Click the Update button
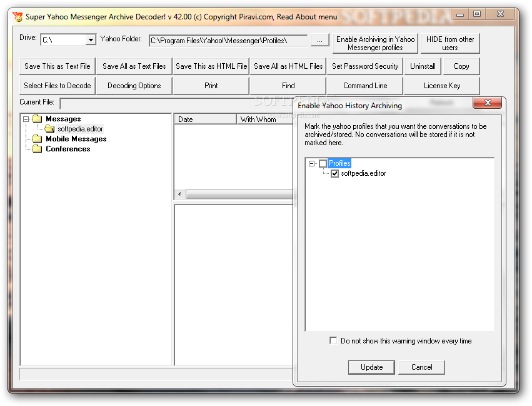 coord(371,367)
